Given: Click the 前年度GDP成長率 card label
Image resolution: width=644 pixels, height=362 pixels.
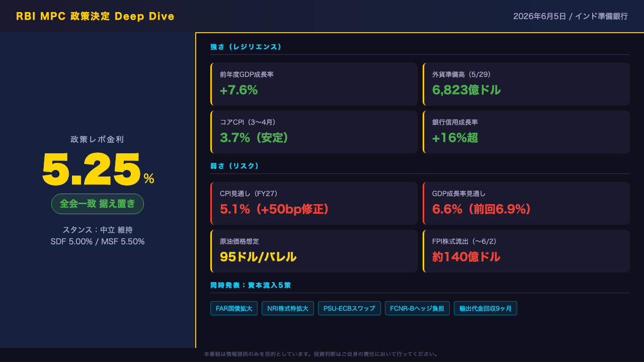Looking at the screenshot, I should [247, 74].
